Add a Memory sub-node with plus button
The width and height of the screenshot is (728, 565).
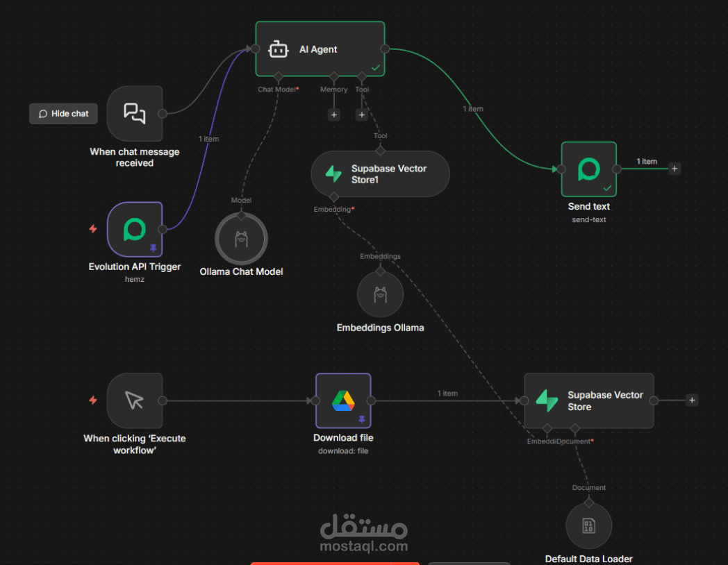[334, 115]
